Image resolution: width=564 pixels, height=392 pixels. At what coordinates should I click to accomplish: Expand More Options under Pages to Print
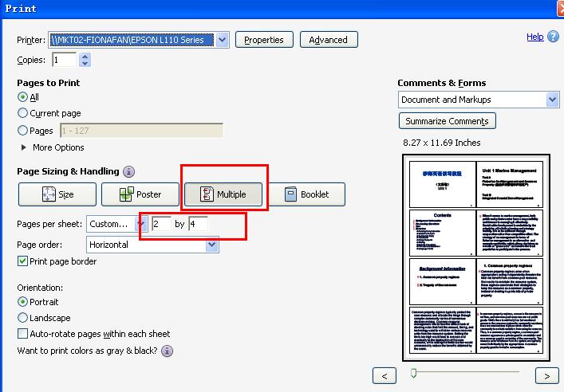pyautogui.click(x=24, y=147)
